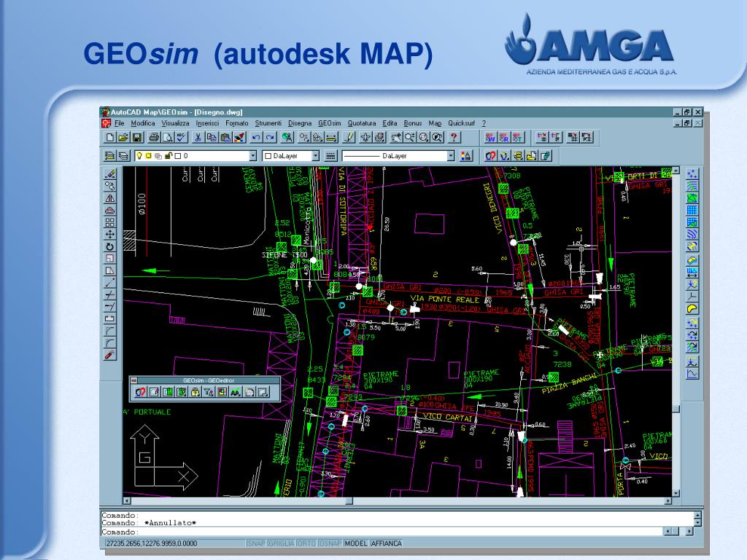Click the grid table icon in right toolbar
The image size is (747, 560).
coord(692,211)
